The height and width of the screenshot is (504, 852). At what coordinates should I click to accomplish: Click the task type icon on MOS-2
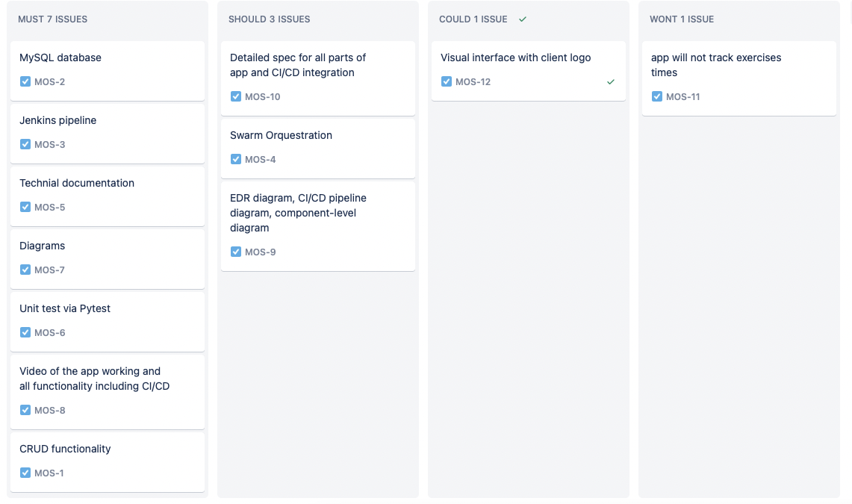point(25,81)
